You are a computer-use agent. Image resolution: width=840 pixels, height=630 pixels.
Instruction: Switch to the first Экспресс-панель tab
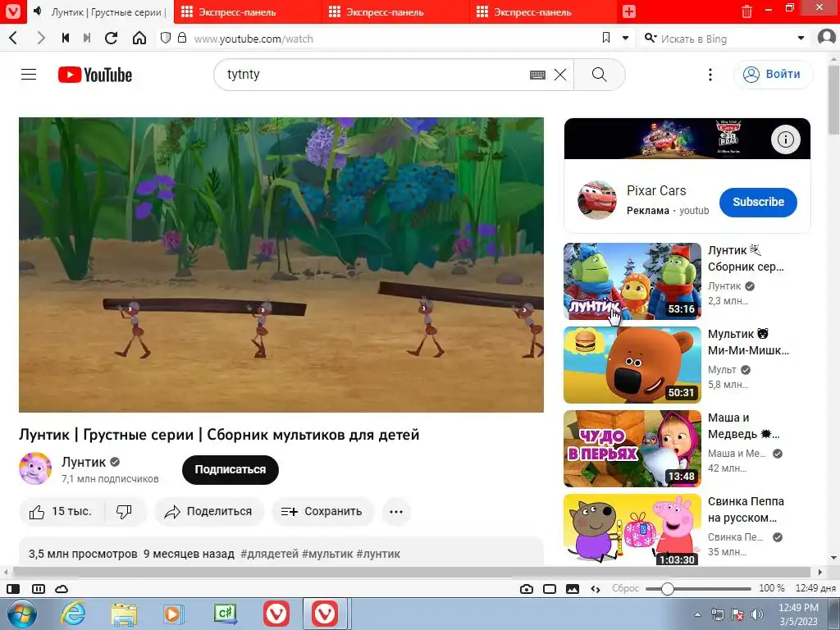click(x=248, y=11)
